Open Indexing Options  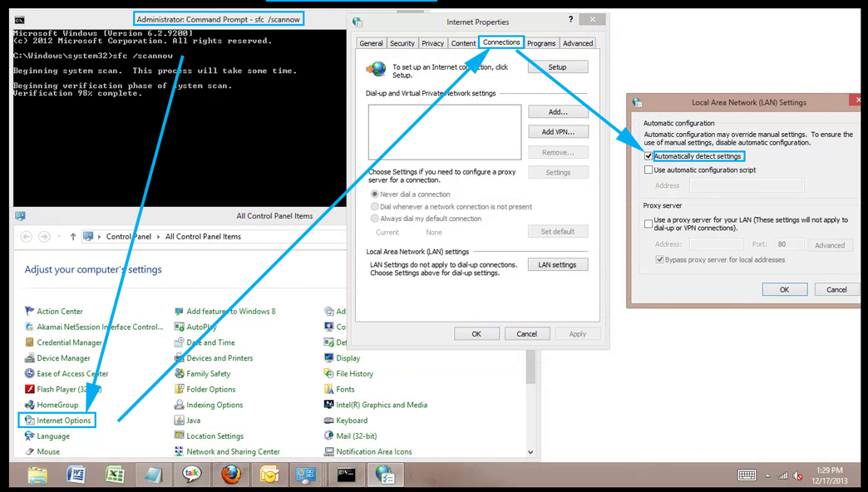pyautogui.click(x=215, y=405)
